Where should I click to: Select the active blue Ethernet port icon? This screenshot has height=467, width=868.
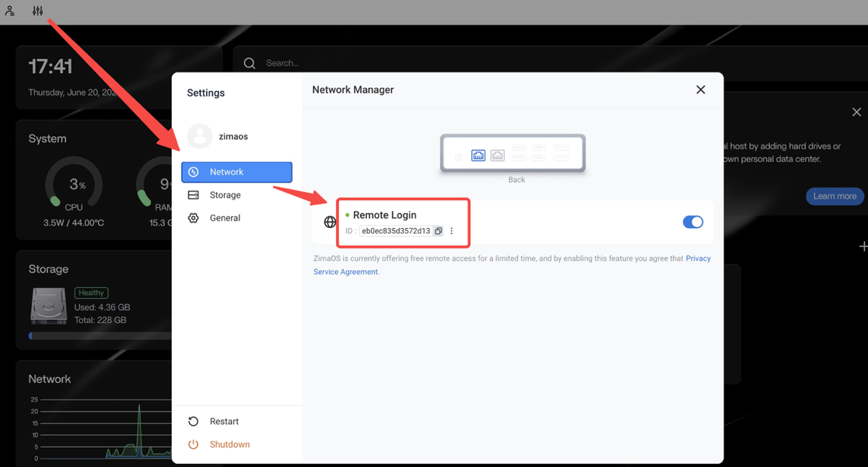(478, 156)
